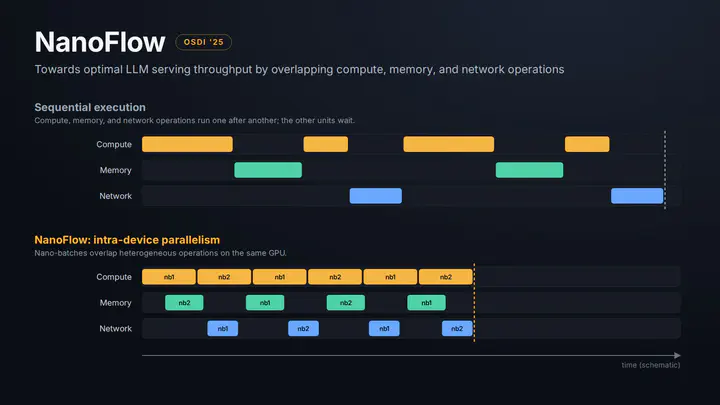The height and width of the screenshot is (405, 720).
Task: Click last blue Network block in Sequential row
Action: click(637, 196)
